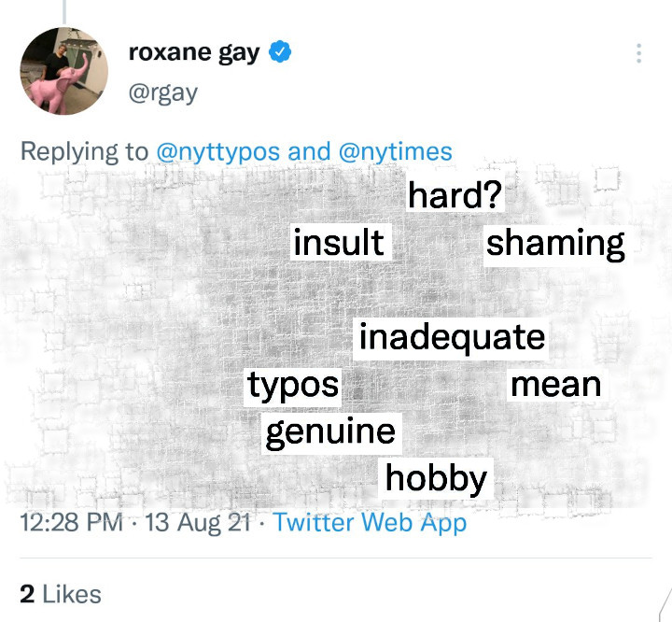This screenshot has height=622, width=672.
Task: Visit the @rgay handle link
Action: (162, 93)
